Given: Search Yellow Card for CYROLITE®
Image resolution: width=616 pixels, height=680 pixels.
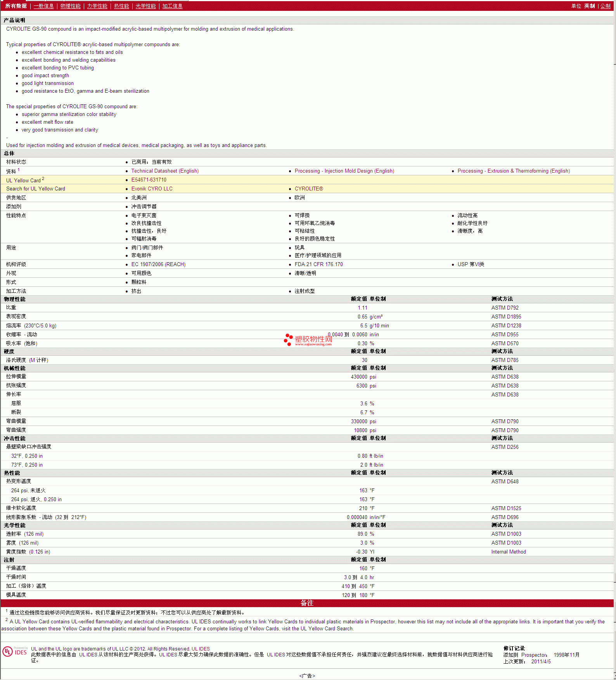Looking at the screenshot, I should point(309,189).
